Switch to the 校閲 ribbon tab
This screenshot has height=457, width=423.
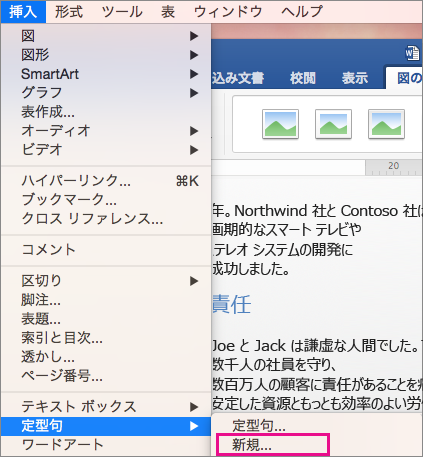pos(303,78)
